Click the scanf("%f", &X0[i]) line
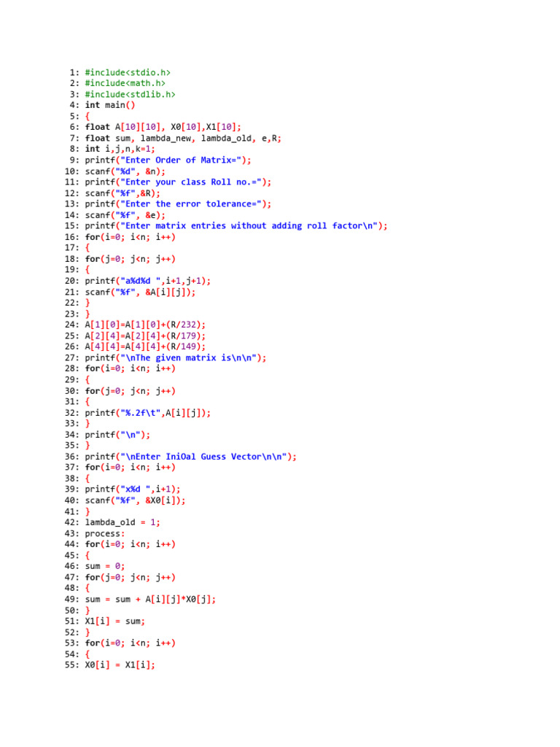Image resolution: width=560 pixels, height=747 pixels. click(x=135, y=500)
